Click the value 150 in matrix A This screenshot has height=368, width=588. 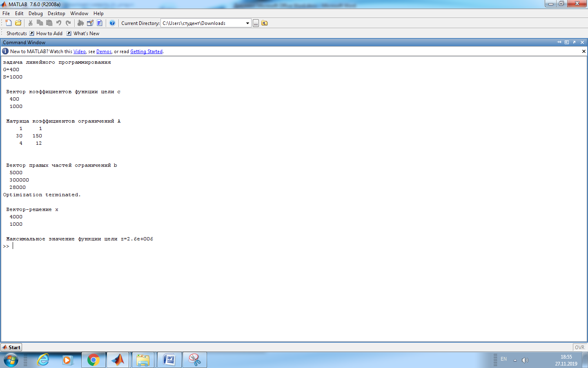click(37, 136)
